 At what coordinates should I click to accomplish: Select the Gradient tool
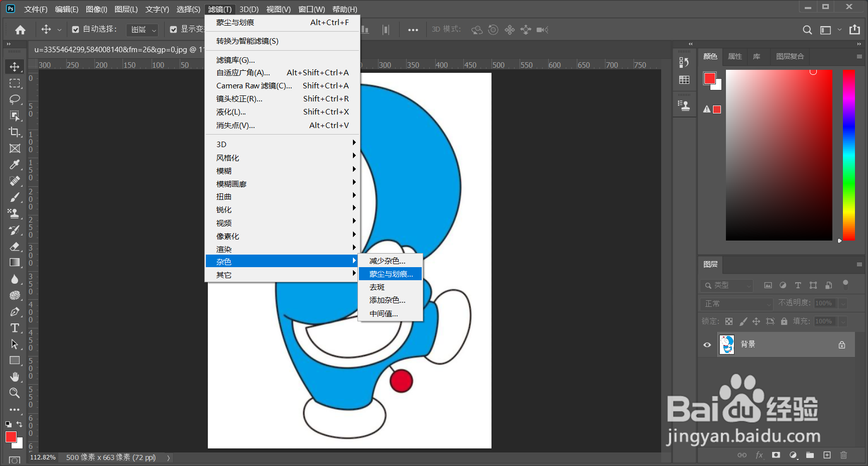click(15, 262)
